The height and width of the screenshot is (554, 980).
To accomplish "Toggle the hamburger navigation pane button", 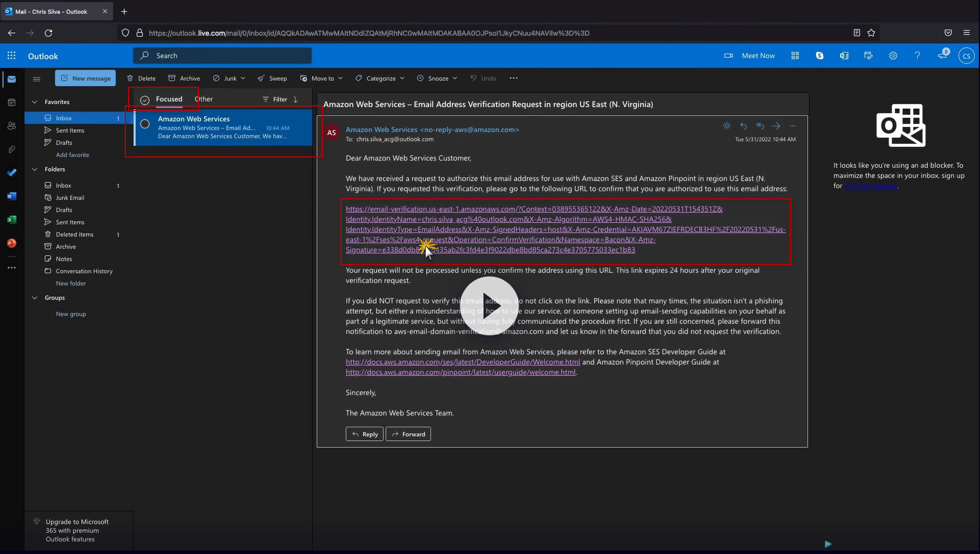I will tap(37, 79).
